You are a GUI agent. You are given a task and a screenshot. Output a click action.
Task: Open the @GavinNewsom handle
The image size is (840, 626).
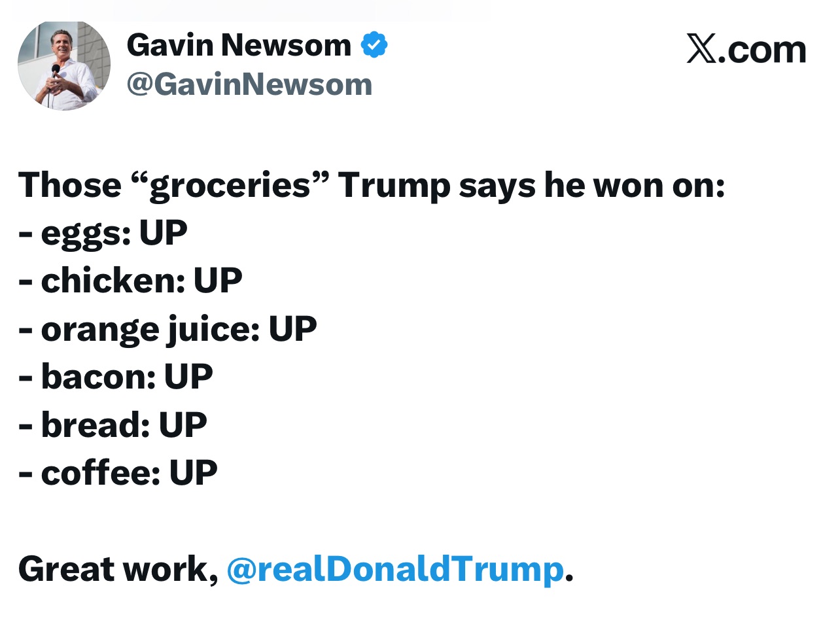249,84
